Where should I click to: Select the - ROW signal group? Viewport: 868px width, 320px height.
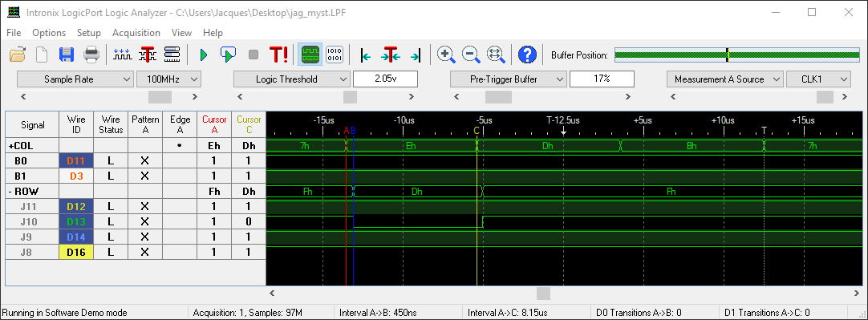pyautogui.click(x=33, y=192)
